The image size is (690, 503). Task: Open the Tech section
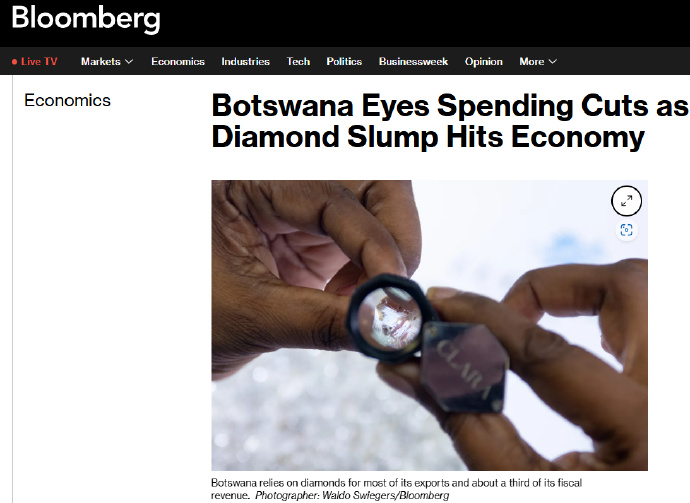pyautogui.click(x=298, y=62)
